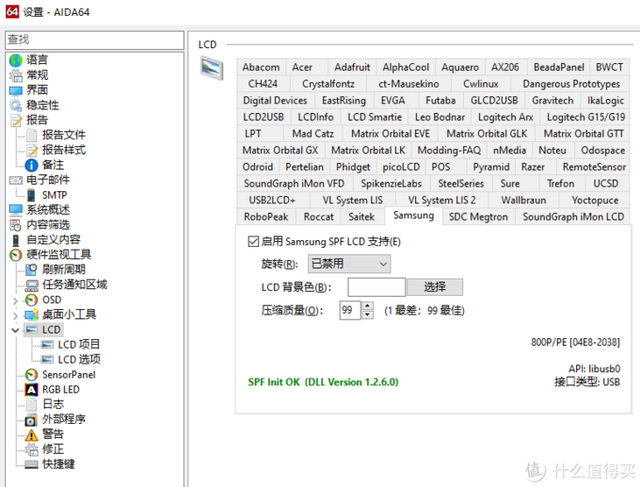Click the 刷新周期 clock icon

pyautogui.click(x=31, y=270)
